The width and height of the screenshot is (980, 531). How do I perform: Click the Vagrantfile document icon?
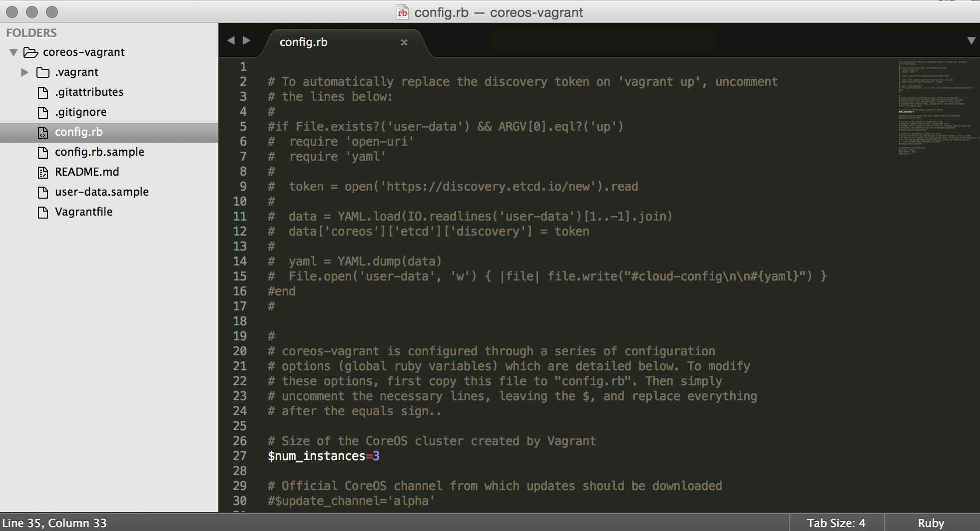click(x=43, y=212)
